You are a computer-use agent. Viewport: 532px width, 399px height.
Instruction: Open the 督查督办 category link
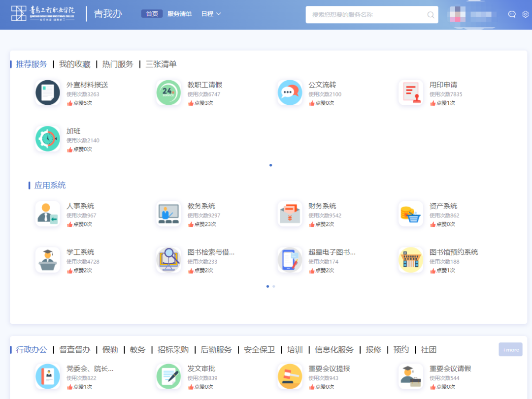(74, 349)
